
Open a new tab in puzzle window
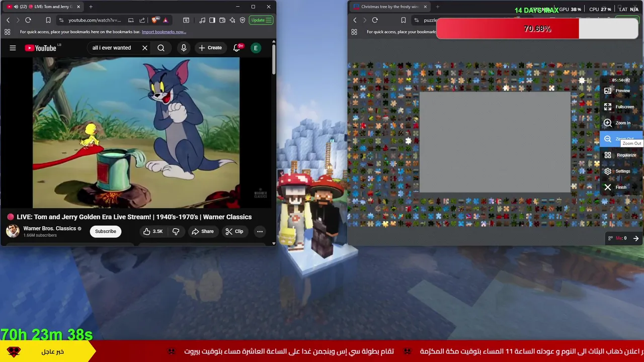point(437,7)
